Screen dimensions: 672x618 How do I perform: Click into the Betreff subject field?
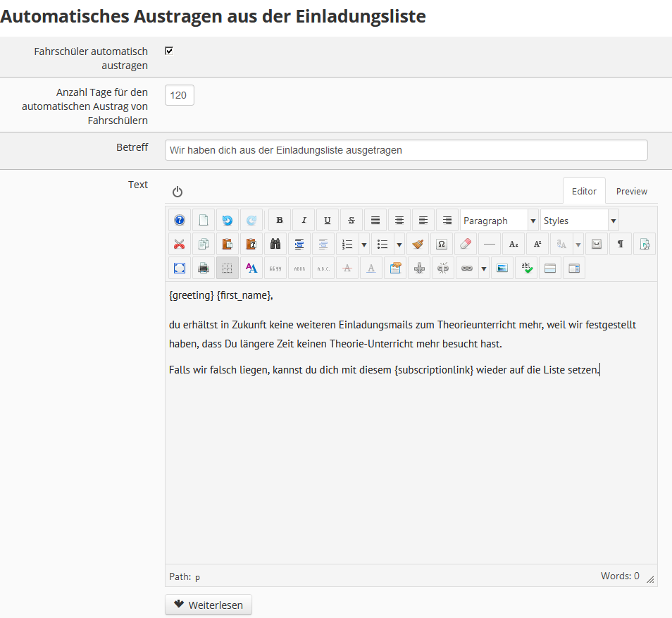pyautogui.click(x=406, y=150)
